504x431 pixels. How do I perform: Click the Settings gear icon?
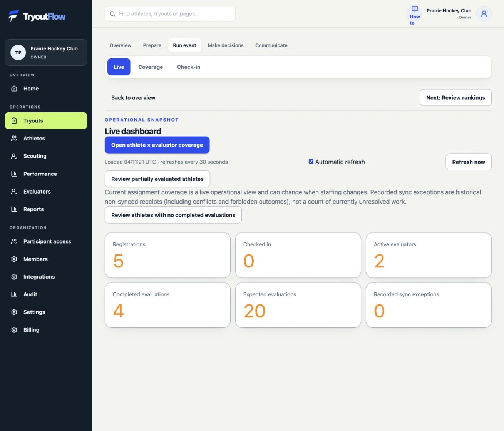click(14, 312)
